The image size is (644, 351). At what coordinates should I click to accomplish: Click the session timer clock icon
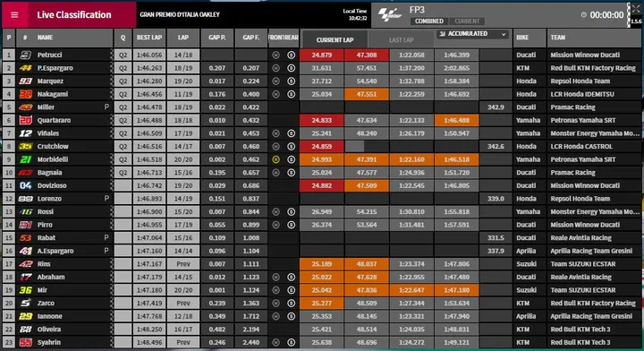583,15
